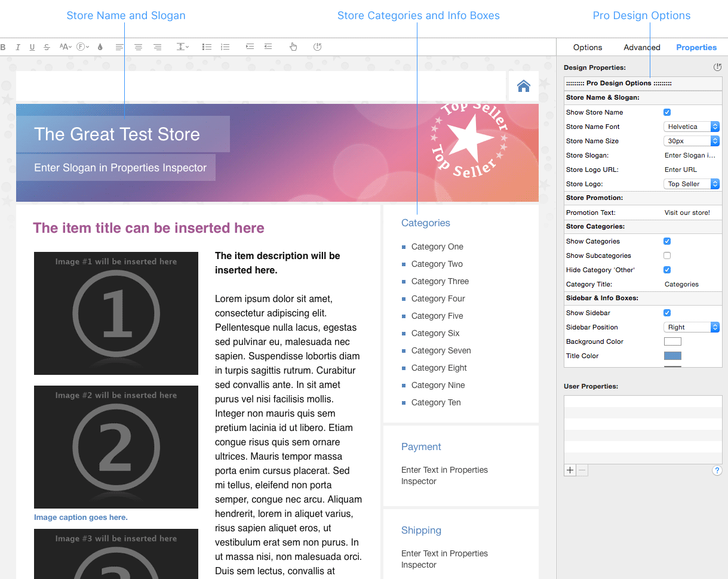Enable the Show Subcategories checkbox

tap(667, 255)
